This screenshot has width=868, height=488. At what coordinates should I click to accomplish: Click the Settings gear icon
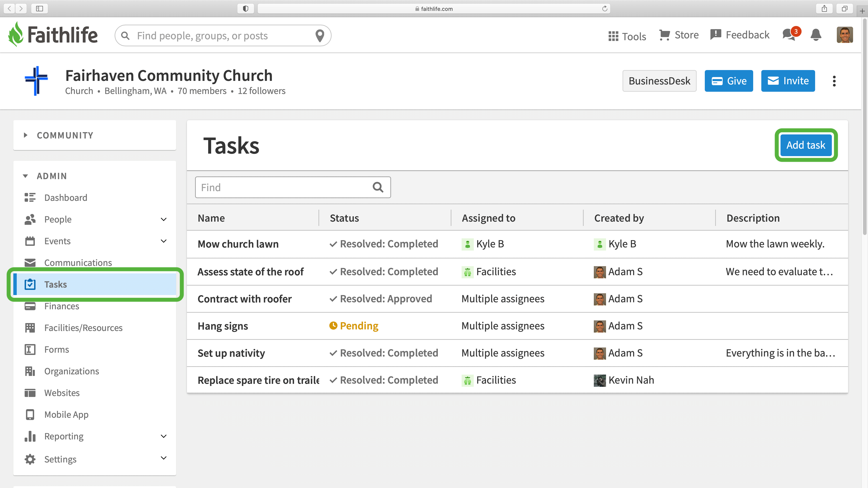(x=30, y=459)
